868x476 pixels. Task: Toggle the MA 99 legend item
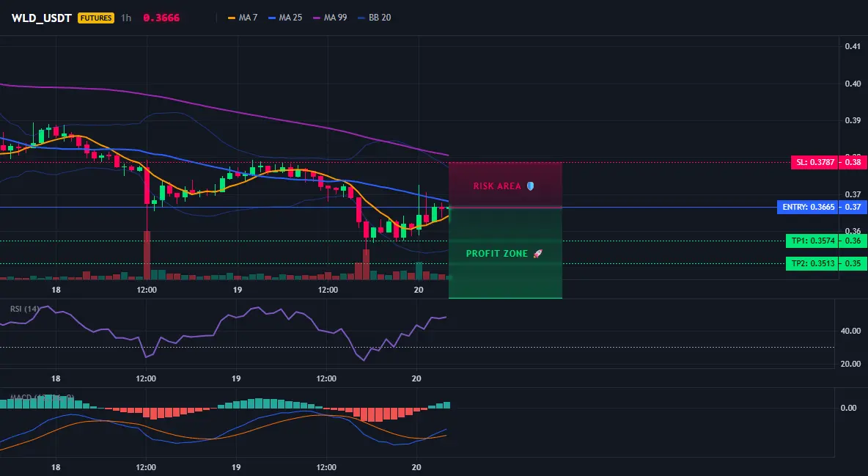[331, 18]
